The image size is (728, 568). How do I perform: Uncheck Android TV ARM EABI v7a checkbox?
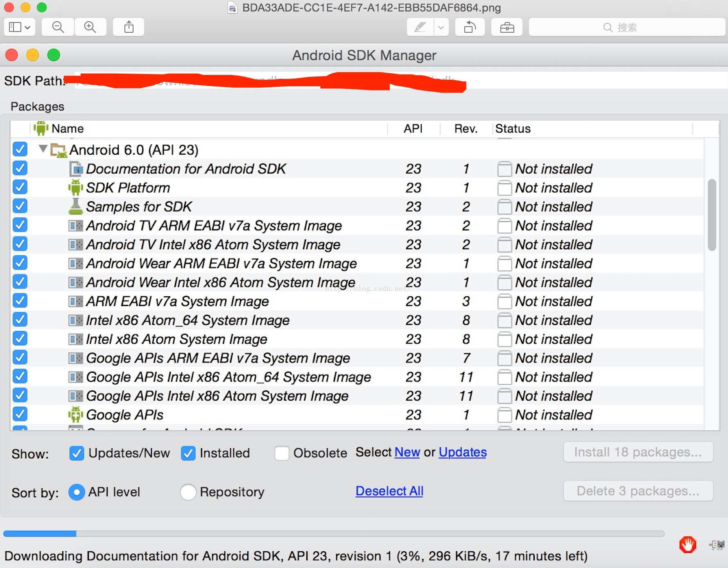coord(20,225)
